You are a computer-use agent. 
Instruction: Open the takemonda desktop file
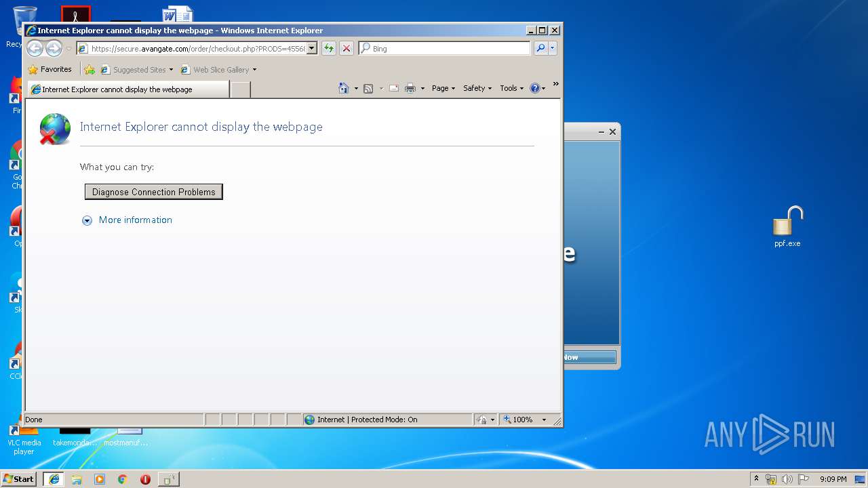(x=75, y=437)
